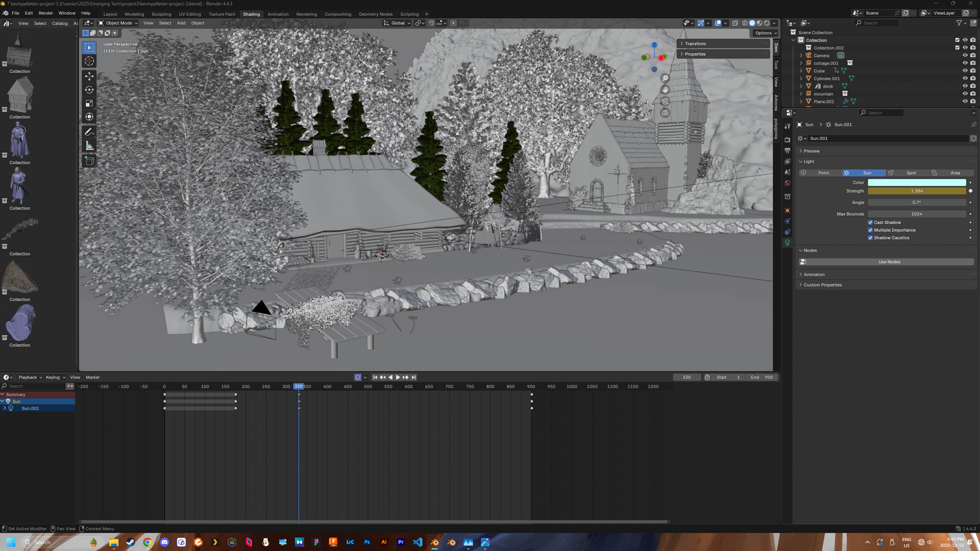This screenshot has height=551, width=980.
Task: Set light type to Spot
Action: coord(911,173)
